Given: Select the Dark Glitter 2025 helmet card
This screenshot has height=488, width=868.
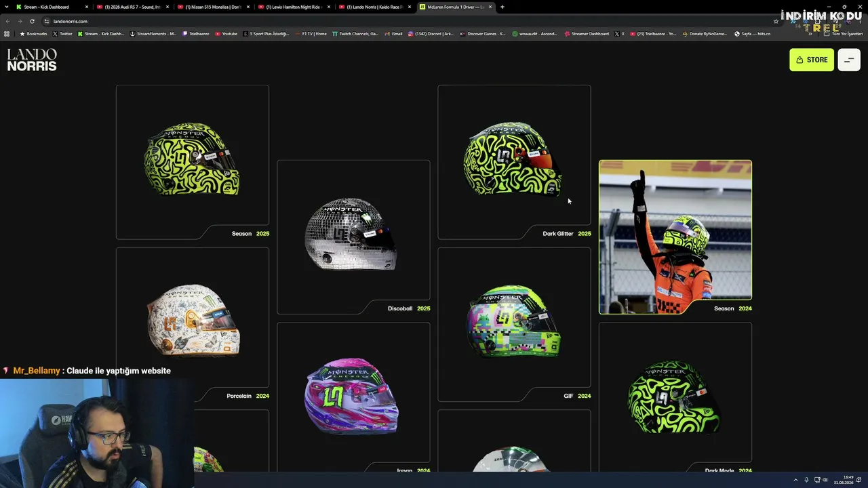Looking at the screenshot, I should pos(514,162).
